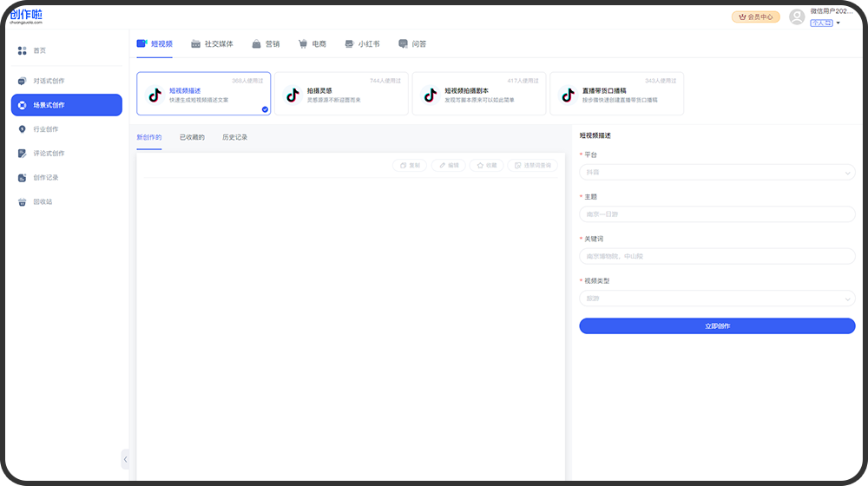The width and height of the screenshot is (868, 486).
Task: Choose the 拍摄灵感 template card
Action: tap(340, 94)
